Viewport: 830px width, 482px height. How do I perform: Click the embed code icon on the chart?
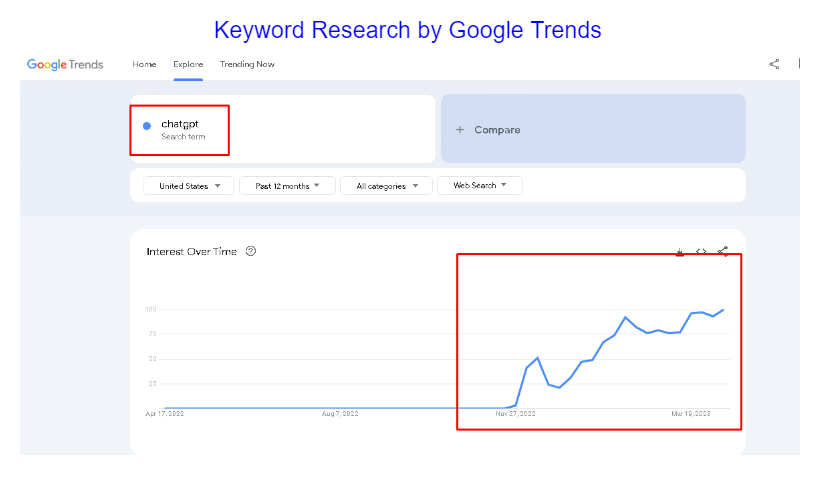(701, 252)
